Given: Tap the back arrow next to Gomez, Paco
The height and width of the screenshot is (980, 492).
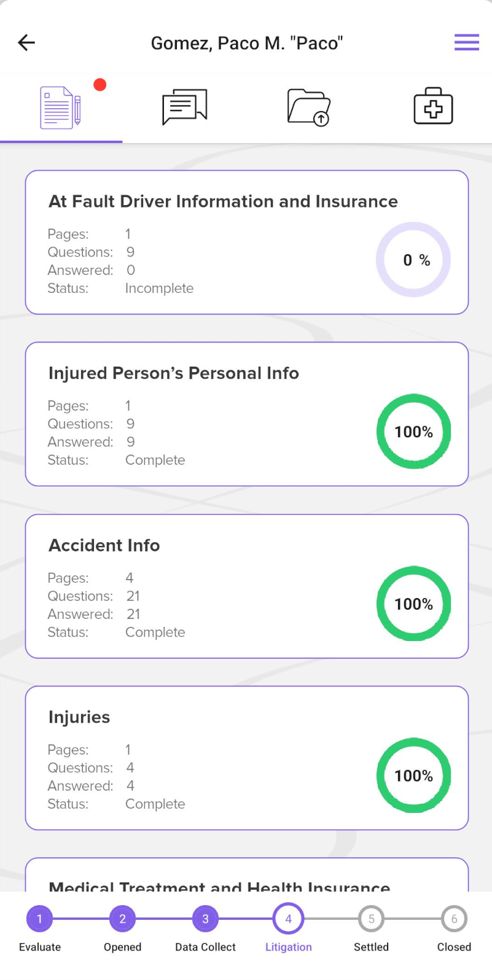Looking at the screenshot, I should 26,42.
